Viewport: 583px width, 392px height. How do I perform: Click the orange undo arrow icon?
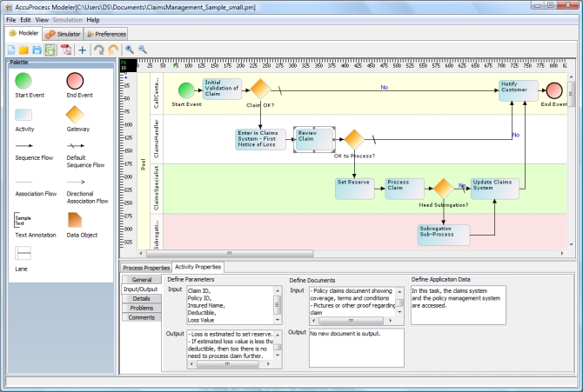point(113,50)
